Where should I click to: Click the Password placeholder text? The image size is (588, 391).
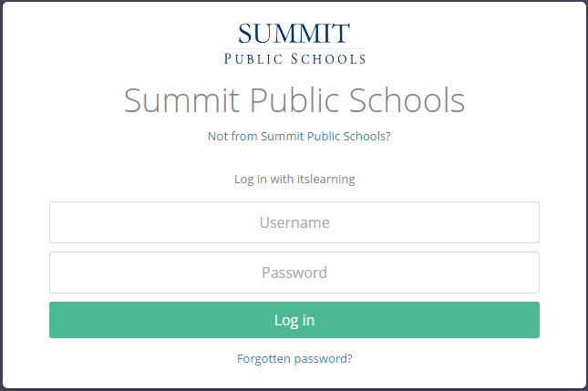point(294,273)
